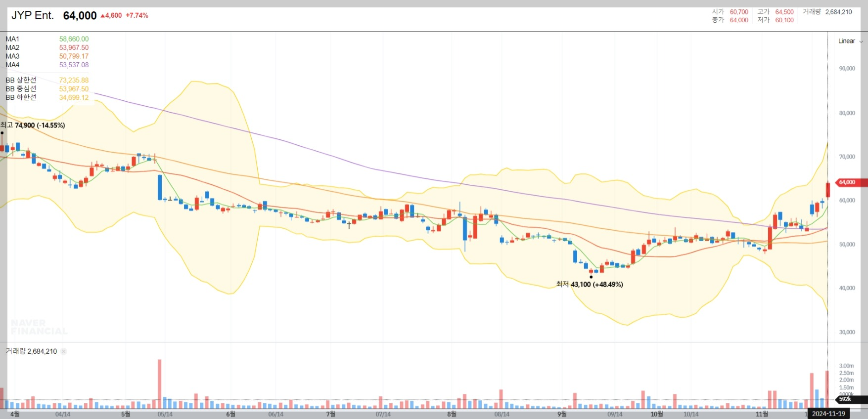
Task: Click the 3.00m volume axis label
Action: point(846,366)
